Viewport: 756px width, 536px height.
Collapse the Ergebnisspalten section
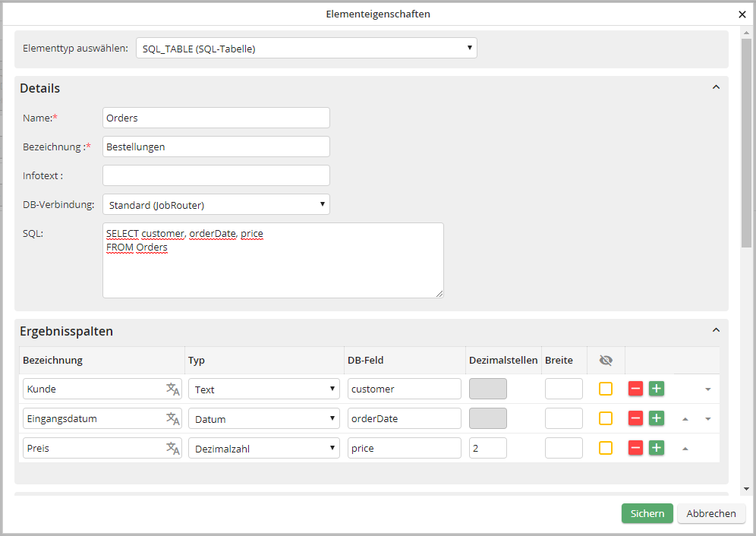pos(715,331)
